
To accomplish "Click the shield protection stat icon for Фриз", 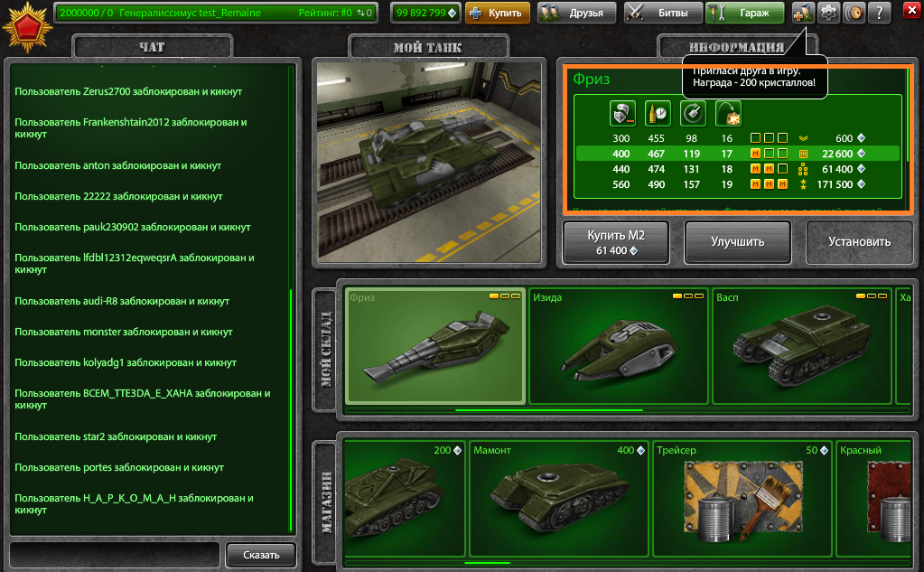I will click(x=622, y=113).
